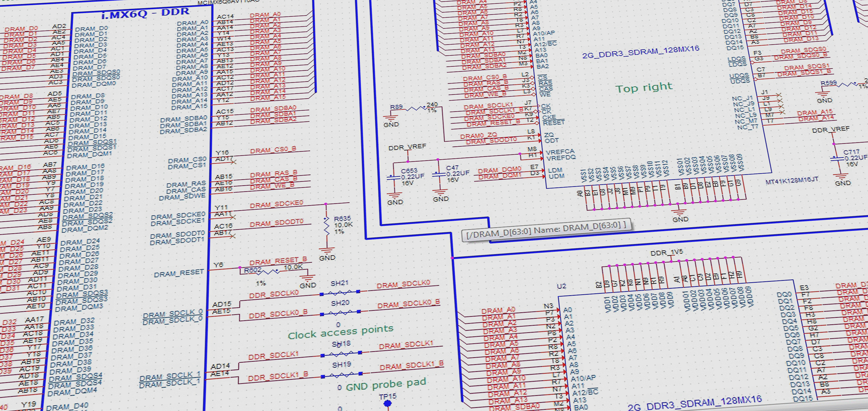Click test point TP15 pad
The height and width of the screenshot is (411, 868).
[387, 403]
